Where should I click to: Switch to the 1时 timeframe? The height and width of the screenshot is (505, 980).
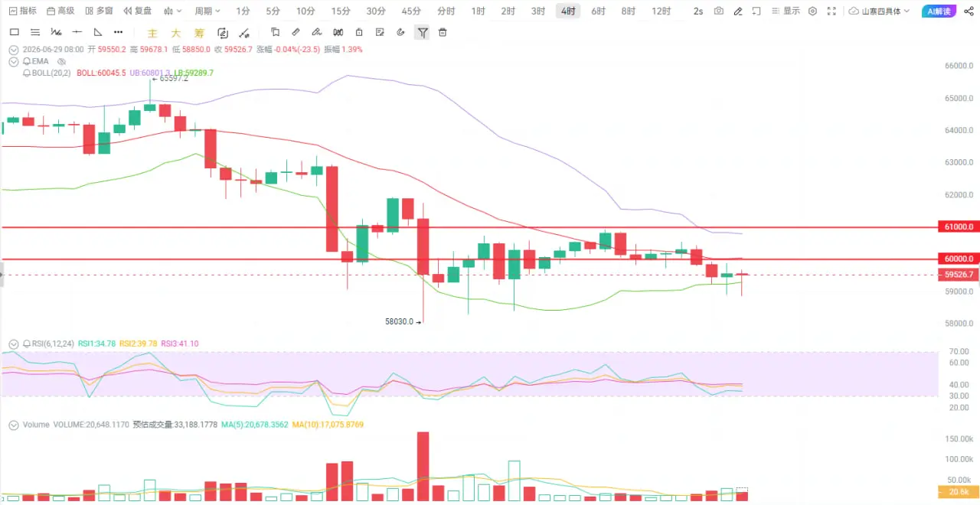pos(478,11)
